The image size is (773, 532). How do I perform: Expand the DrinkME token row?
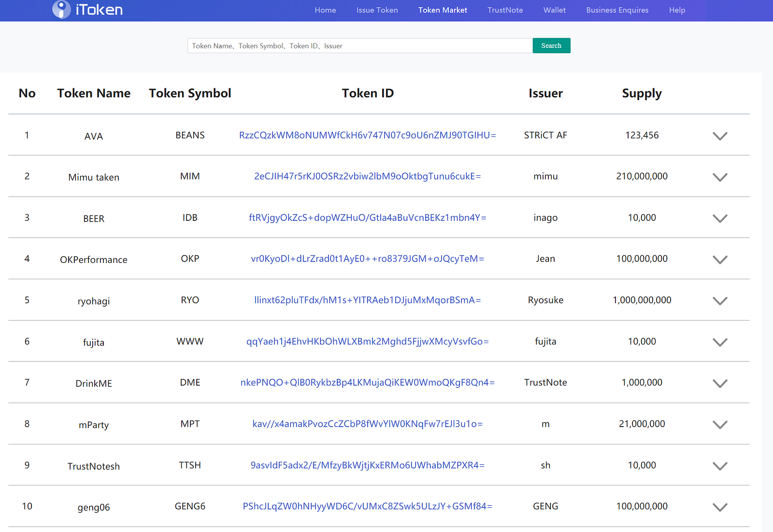pyautogui.click(x=720, y=384)
